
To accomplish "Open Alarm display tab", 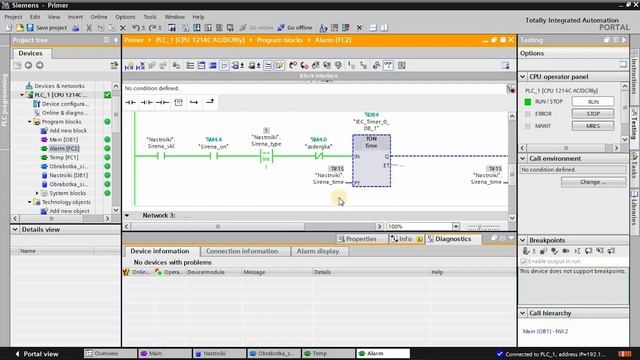I will pyautogui.click(x=318, y=251).
